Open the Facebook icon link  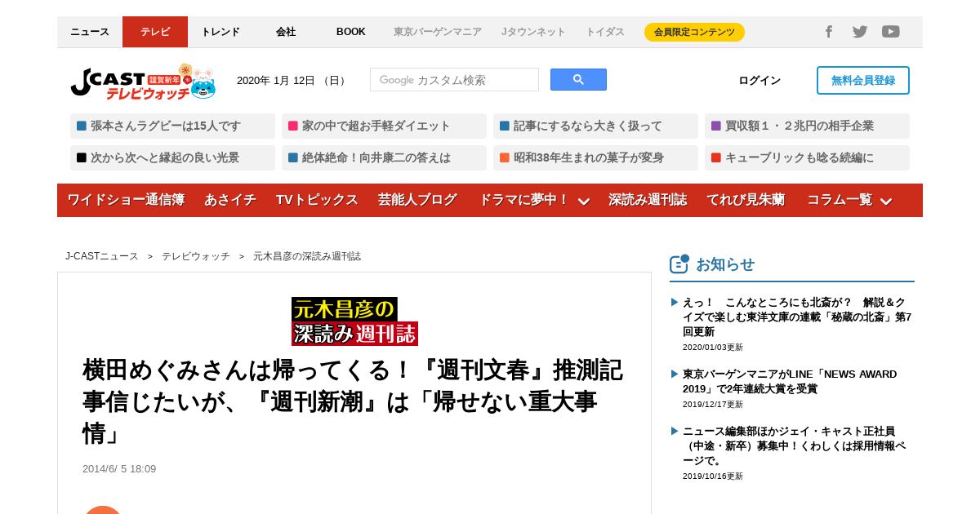coord(828,32)
